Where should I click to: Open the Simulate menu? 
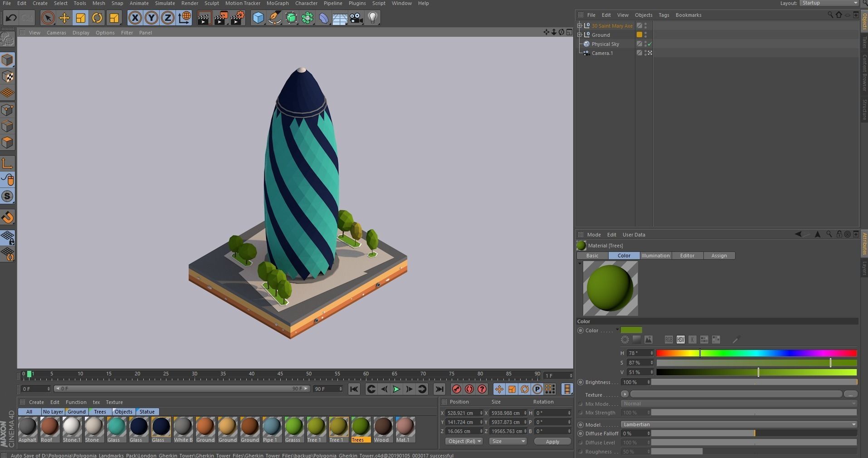[x=165, y=3]
